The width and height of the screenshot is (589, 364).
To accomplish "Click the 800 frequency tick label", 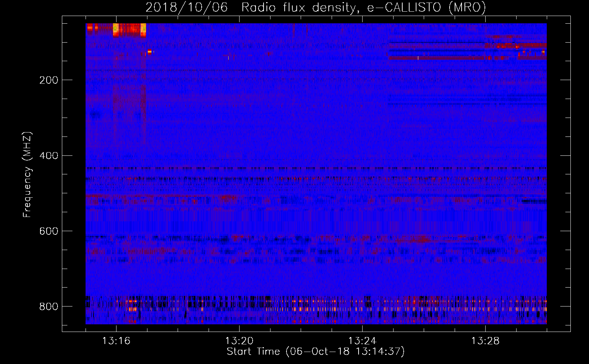I will point(49,307).
